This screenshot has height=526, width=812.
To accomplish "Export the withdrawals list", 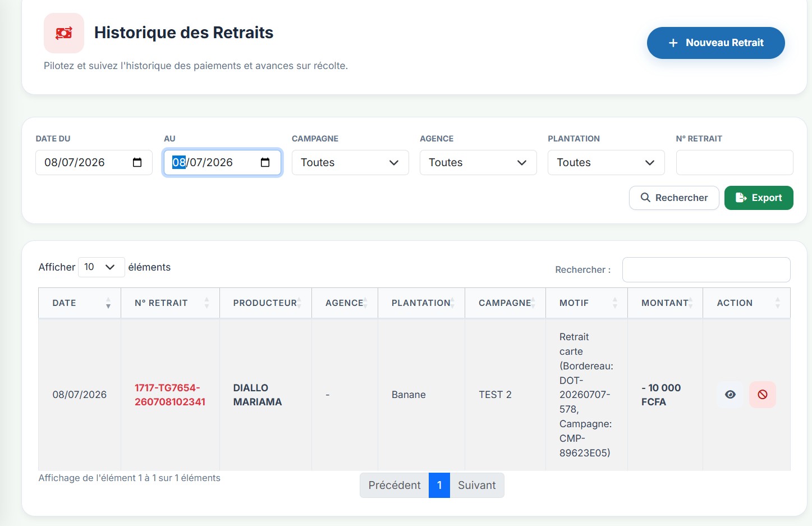I will tap(759, 198).
